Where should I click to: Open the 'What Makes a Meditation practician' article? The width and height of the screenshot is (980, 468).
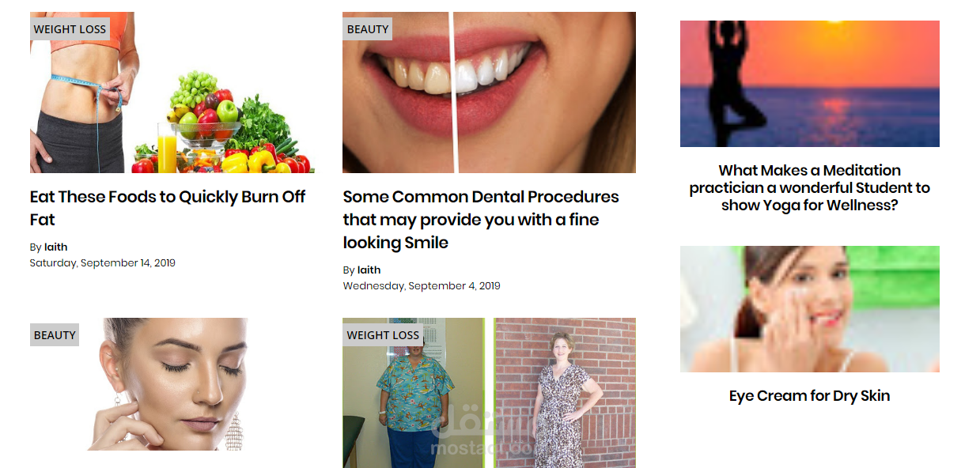point(809,188)
